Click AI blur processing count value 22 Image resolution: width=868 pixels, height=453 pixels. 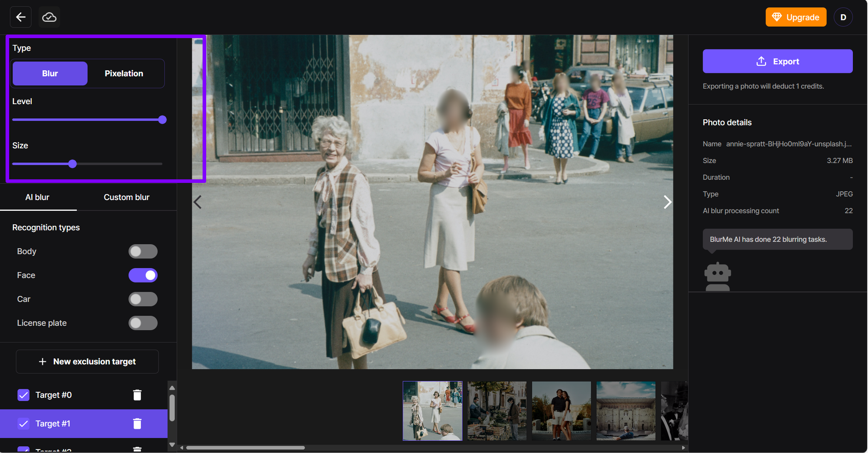848,211
